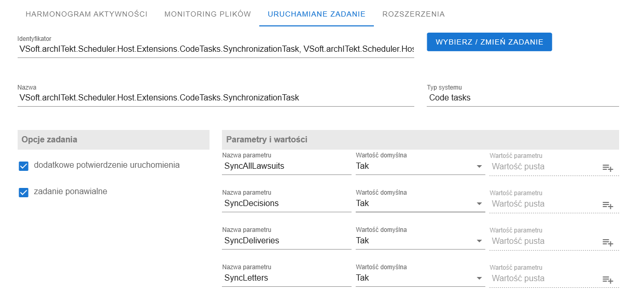644x292 pixels.
Task: Toggle the zadanie ponawialne checkbox
Action: (23, 193)
